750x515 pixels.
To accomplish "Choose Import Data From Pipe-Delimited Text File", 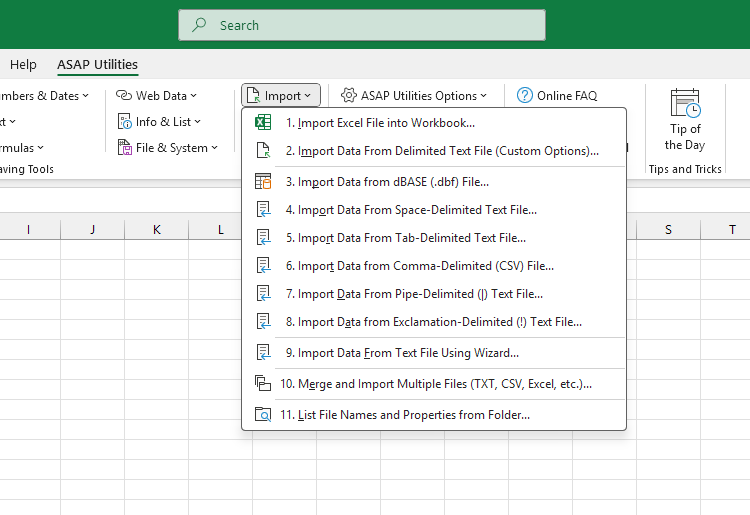I will pyautogui.click(x=420, y=294).
